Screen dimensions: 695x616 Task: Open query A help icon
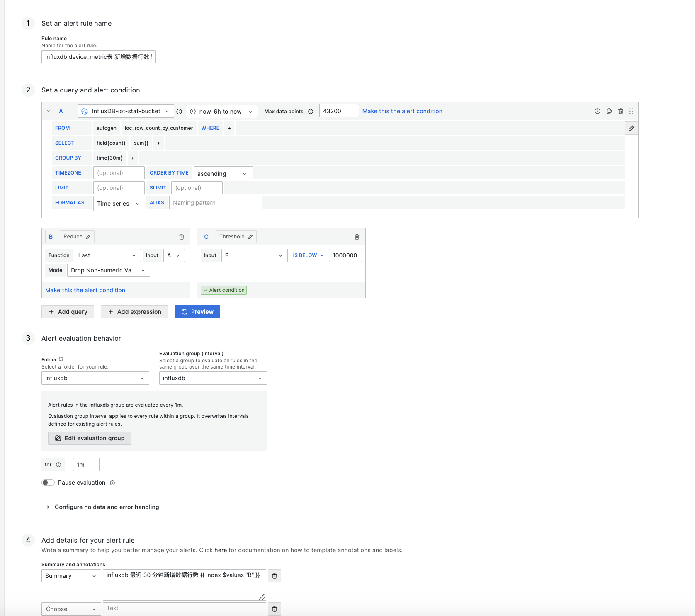597,111
